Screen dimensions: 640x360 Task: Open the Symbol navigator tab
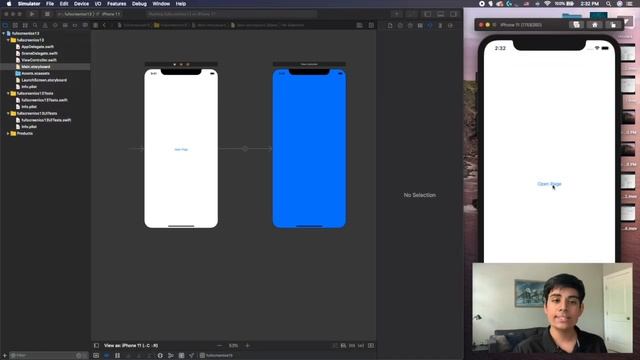25,25
